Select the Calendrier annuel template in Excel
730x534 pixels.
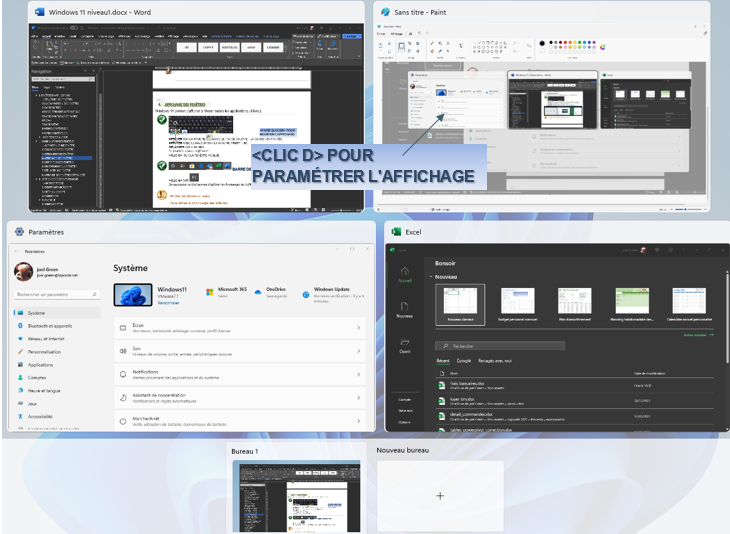click(689, 304)
